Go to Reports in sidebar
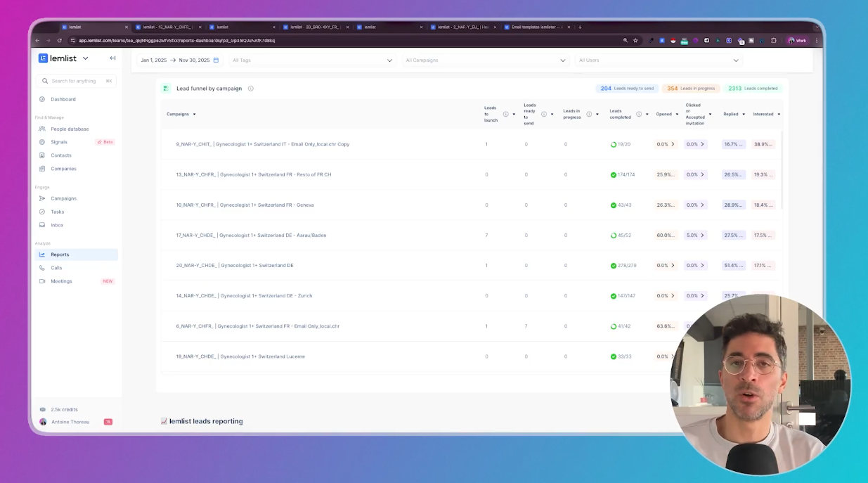The width and height of the screenshot is (868, 483). tap(77, 255)
